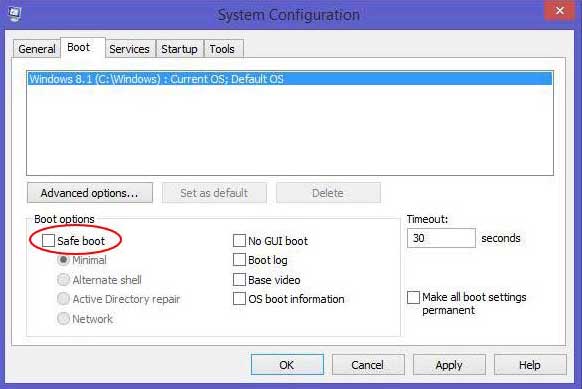582x389 pixels.
Task: Switch to the General tab
Action: pyautogui.click(x=36, y=49)
